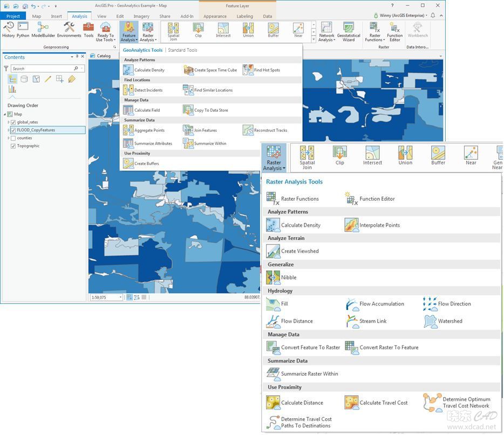Open the notifications bell icon
504x435 pixels.
tap(433, 15)
